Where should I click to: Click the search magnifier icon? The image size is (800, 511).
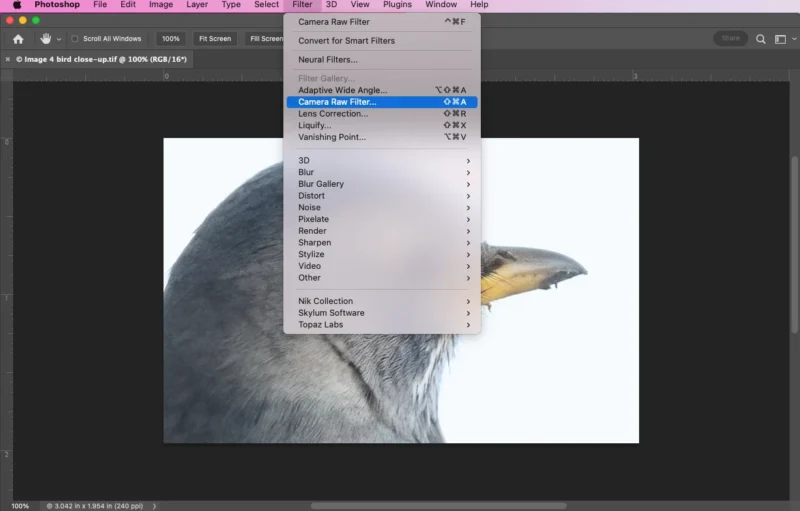[761, 39]
